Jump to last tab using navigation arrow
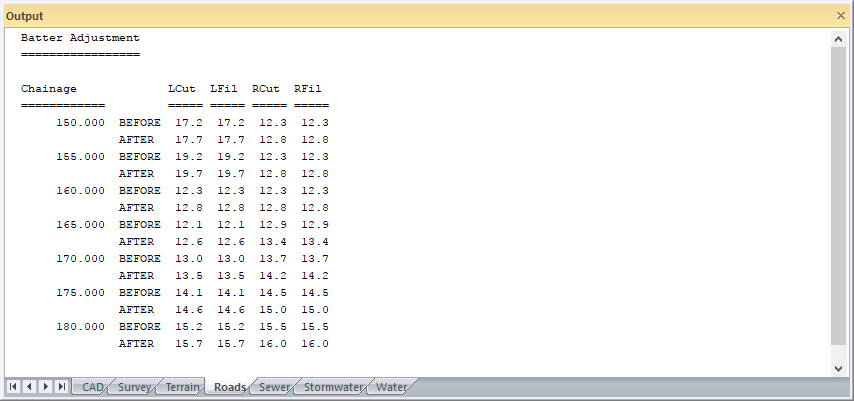Viewport: 854px width, 401px height. pos(62,386)
